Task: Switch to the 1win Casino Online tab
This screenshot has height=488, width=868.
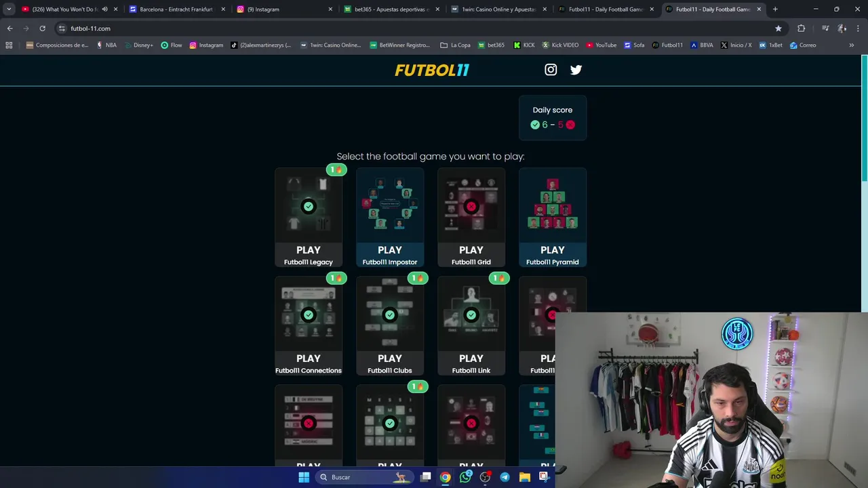Action: point(498,9)
